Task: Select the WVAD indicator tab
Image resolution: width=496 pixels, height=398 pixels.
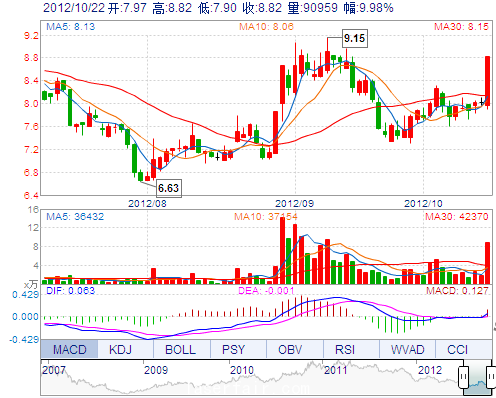Action: point(407,349)
